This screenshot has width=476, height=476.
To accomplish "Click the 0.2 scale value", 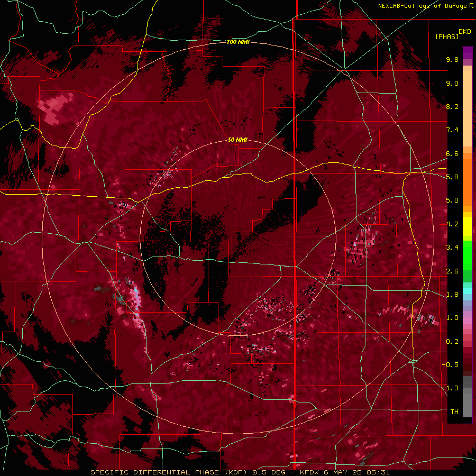I will coord(452,342).
